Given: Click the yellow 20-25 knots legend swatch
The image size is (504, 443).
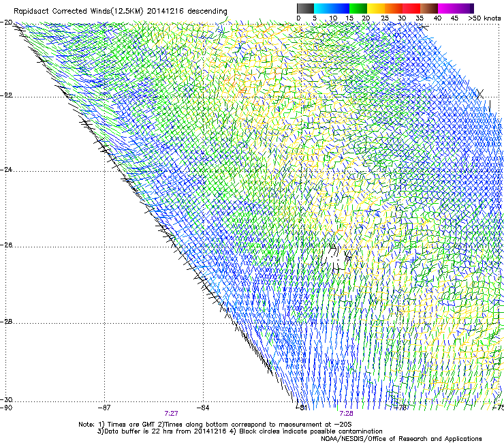Looking at the screenshot, I should pos(376,8).
